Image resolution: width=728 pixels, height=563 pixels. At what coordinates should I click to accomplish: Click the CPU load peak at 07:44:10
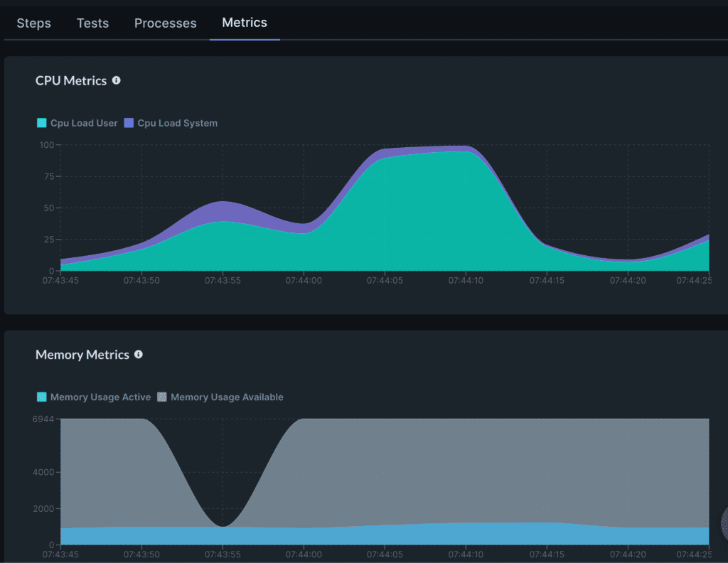466,146
